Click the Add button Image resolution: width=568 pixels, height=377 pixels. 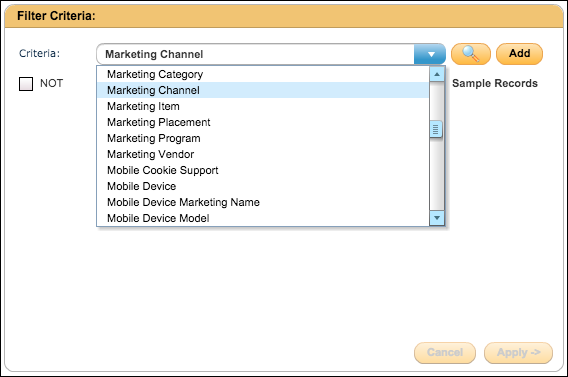[519, 54]
